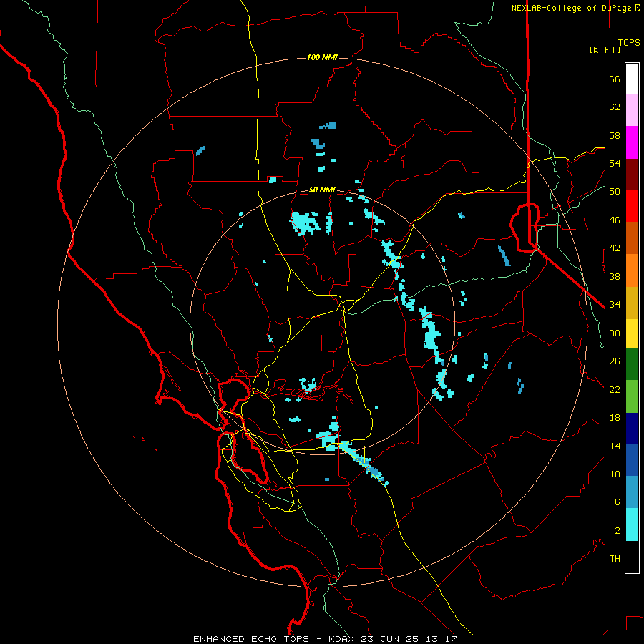
Task: Click the medium blue 18 kft legend swatch
Action: pos(632,460)
